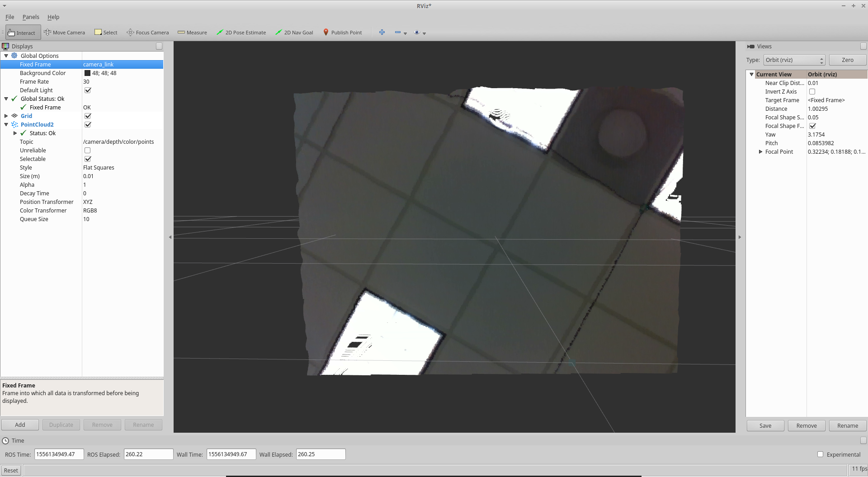The width and height of the screenshot is (868, 477).
Task: Enable the Unreliable checkbox
Action: 88,150
